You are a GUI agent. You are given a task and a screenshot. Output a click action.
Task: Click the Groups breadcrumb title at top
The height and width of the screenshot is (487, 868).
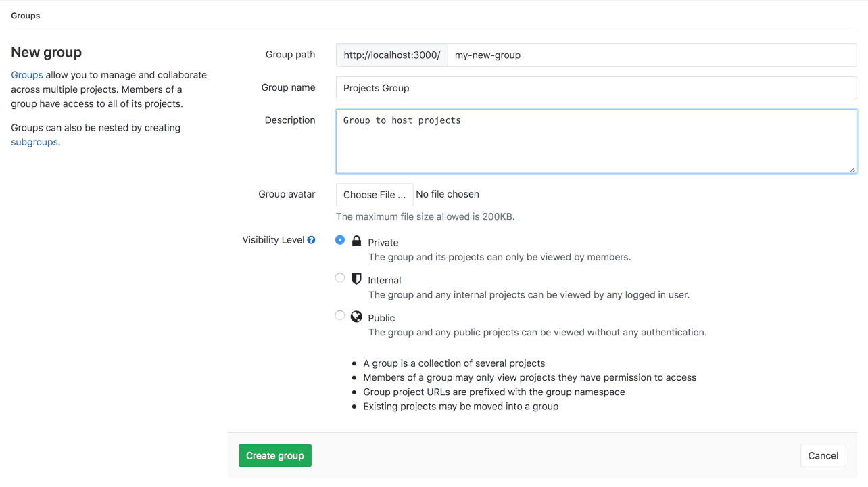click(26, 16)
